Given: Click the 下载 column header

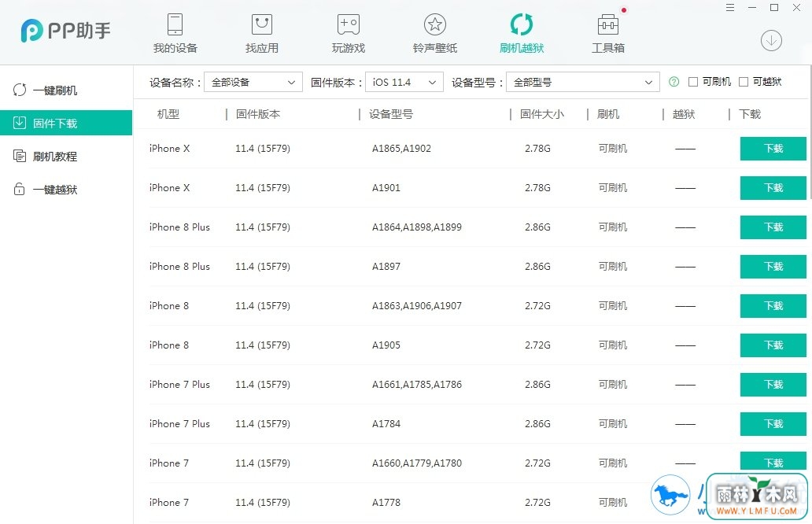Looking at the screenshot, I should pos(750,114).
